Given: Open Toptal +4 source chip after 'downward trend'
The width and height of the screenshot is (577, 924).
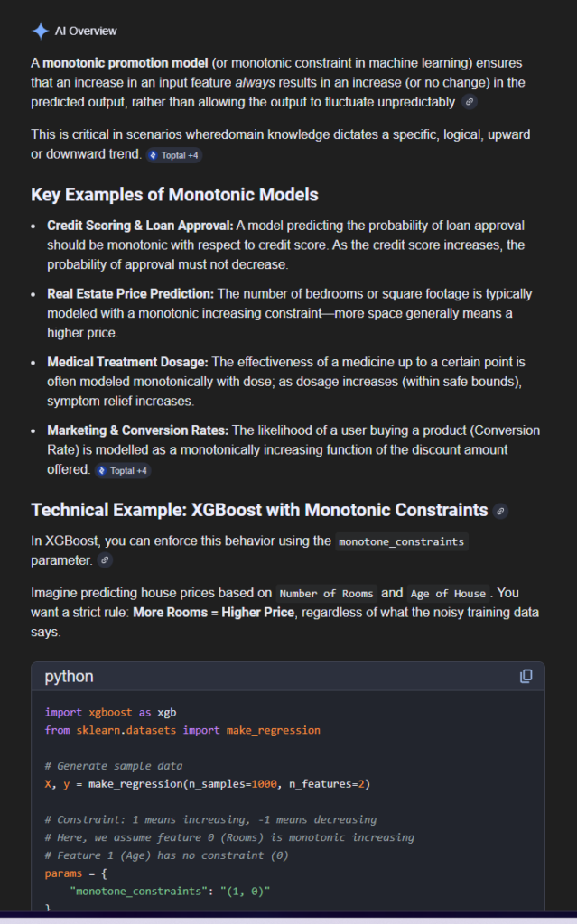Looking at the screenshot, I should 174,155.
